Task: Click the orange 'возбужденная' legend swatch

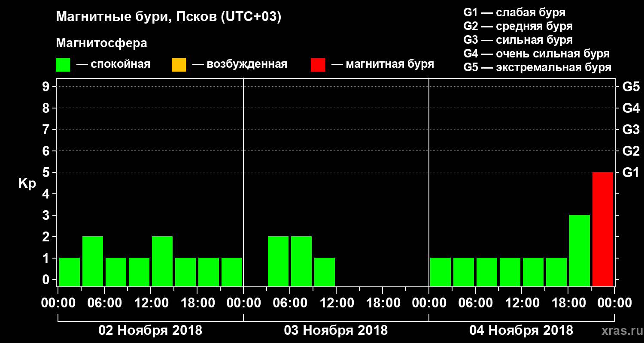Action: pos(179,65)
